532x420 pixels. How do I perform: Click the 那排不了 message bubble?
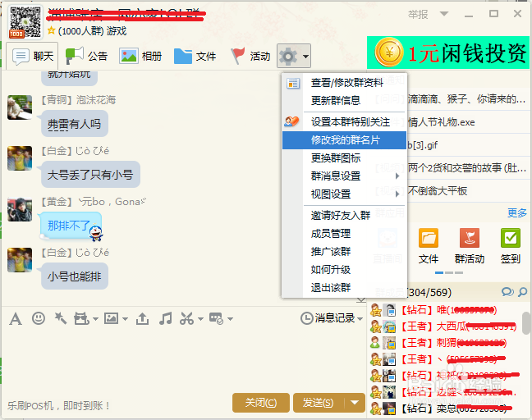pos(70,226)
